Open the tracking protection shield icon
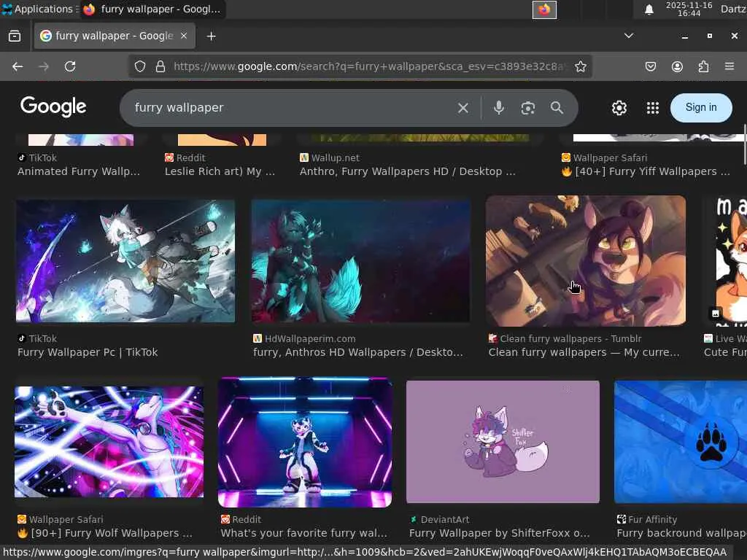This screenshot has width=747, height=560. [x=139, y=66]
